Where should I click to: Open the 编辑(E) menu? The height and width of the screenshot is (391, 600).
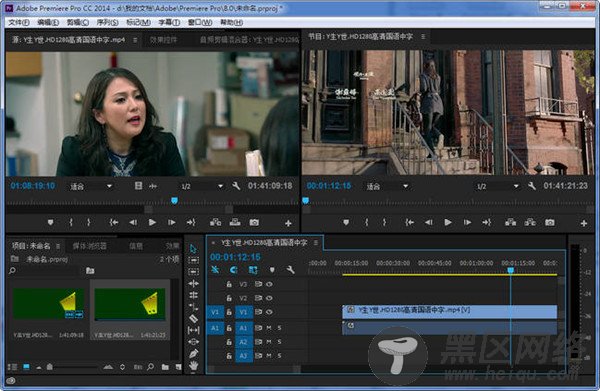[48, 23]
